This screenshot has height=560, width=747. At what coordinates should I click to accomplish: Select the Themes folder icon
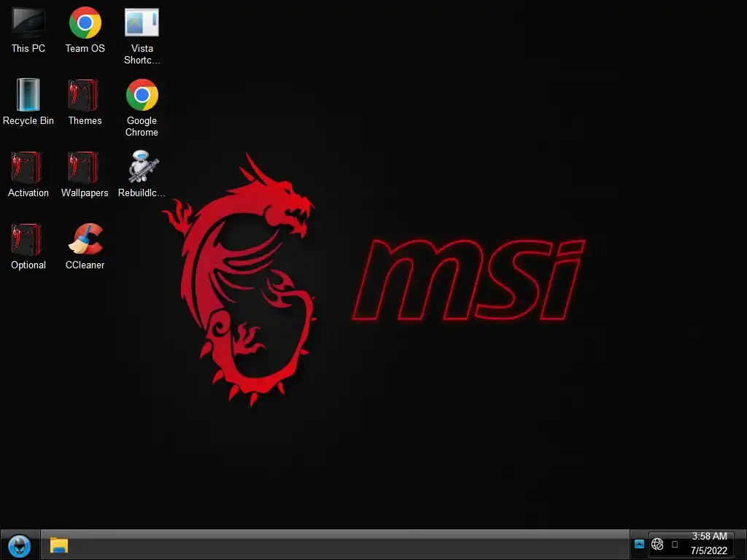coord(85,102)
